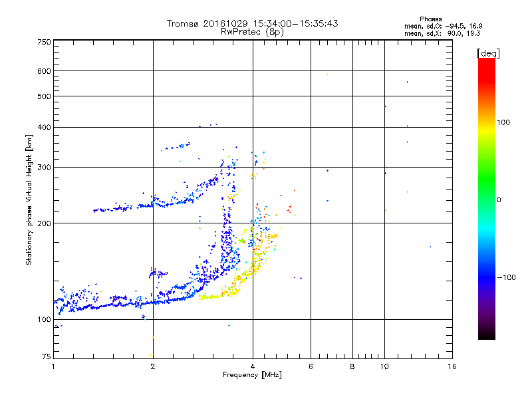Click the y-axis label '600'
The height and width of the screenshot is (399, 532).
[44, 71]
